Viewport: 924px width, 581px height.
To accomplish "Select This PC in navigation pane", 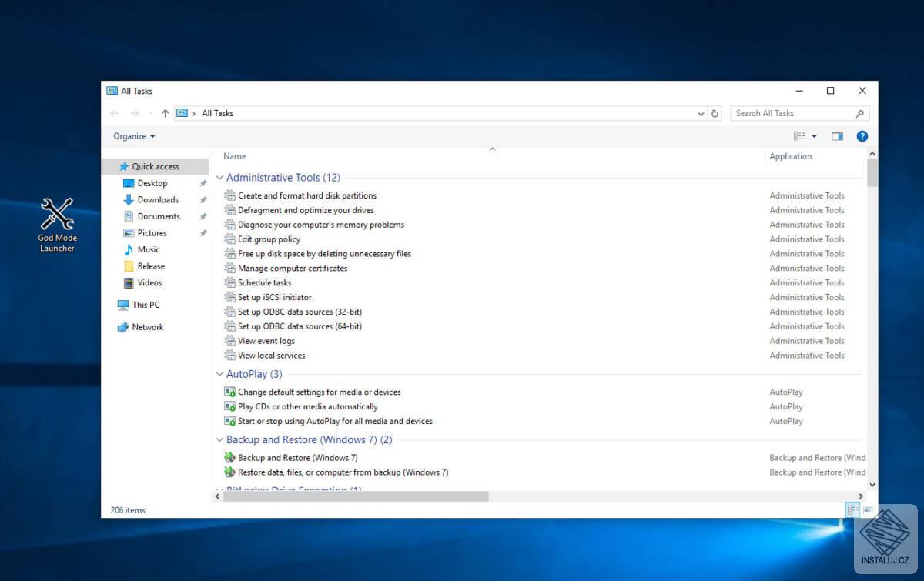I will click(x=145, y=305).
